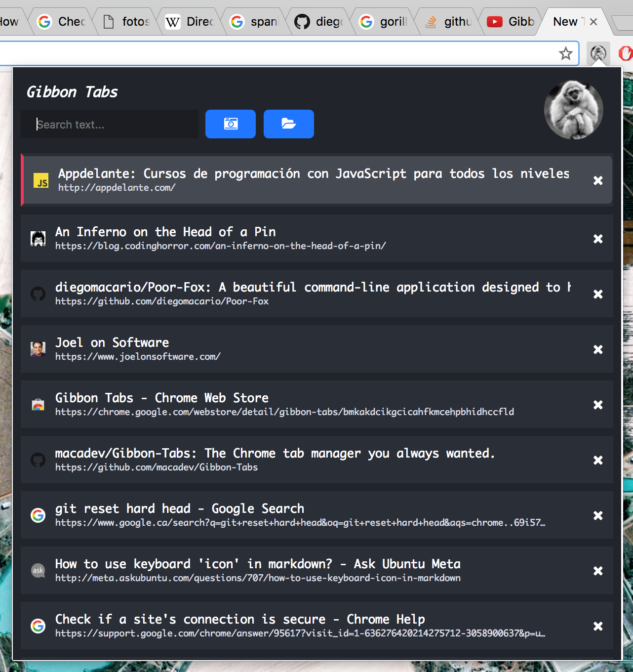Click the ask favicon of Ask Ubuntu
Image resolution: width=633 pixels, height=672 pixels.
[x=38, y=571]
